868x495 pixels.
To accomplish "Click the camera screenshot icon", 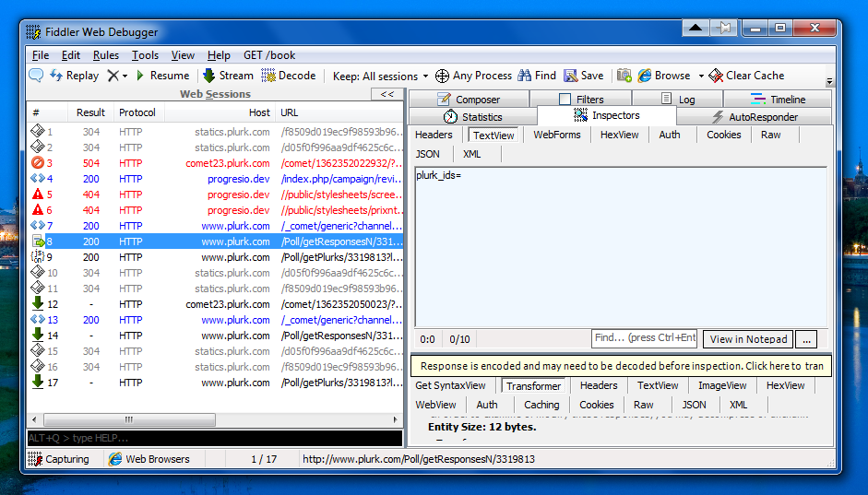I will coord(624,76).
